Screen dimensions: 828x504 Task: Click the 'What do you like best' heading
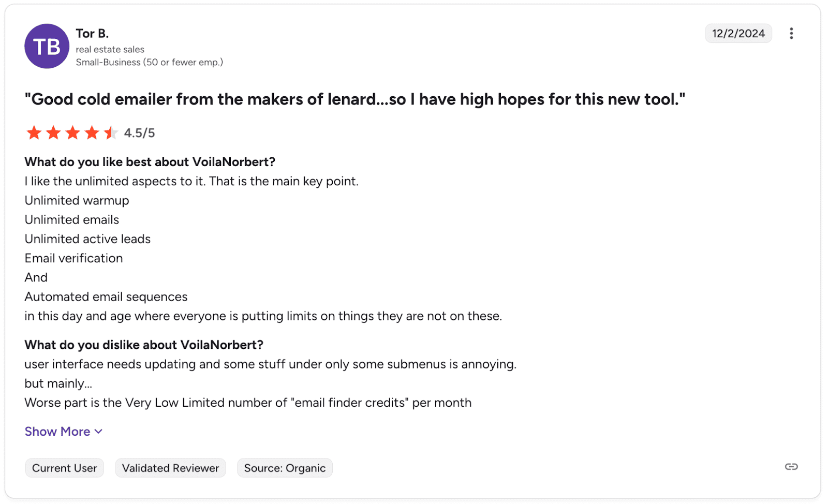coord(150,162)
